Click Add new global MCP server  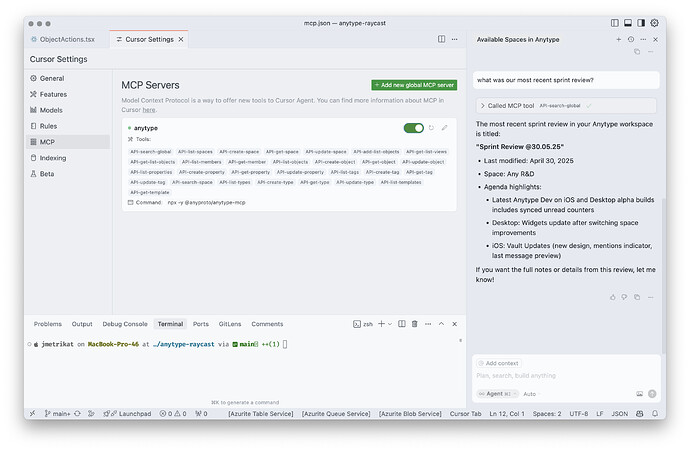pos(414,85)
